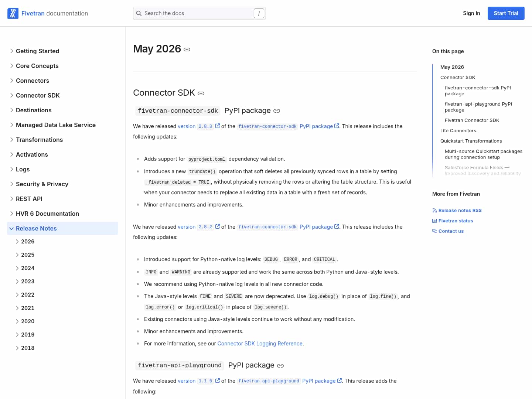Click the Start Trial button
Image resolution: width=532 pixels, height=399 pixels.
(x=506, y=13)
